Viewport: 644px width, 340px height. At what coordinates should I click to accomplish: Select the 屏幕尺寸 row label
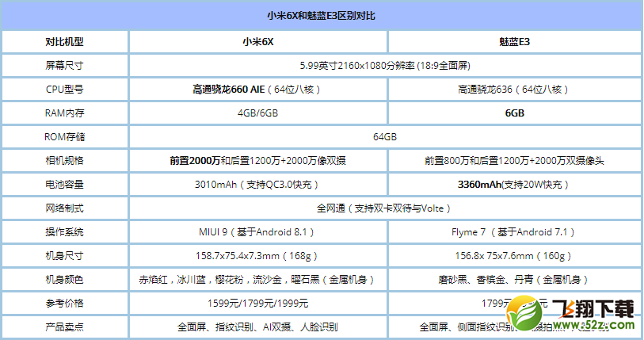coord(64,65)
